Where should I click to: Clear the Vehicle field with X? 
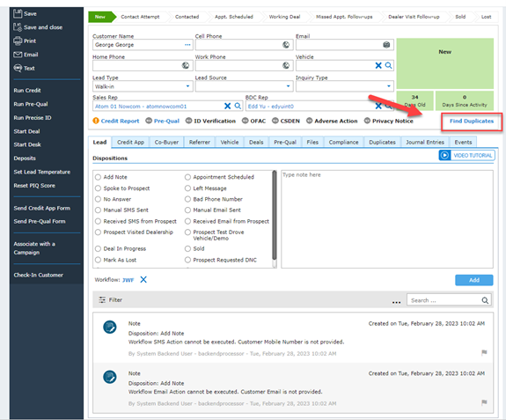tap(378, 65)
